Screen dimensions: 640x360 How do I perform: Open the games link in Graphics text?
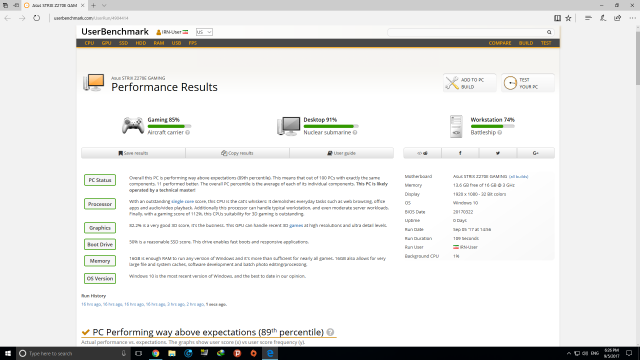[296, 225]
